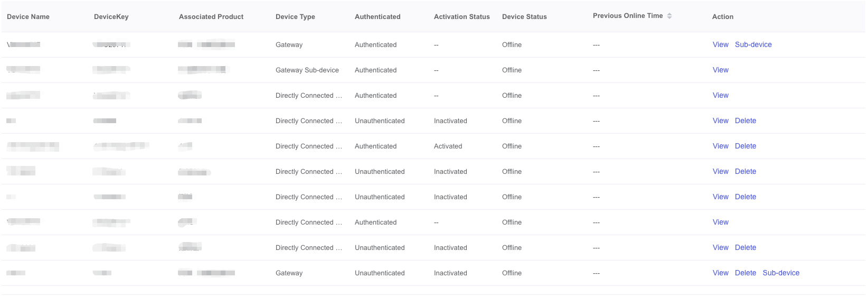Click the Previous Online Time column header
Image resolution: width=868 pixels, height=297 pixels.
pyautogui.click(x=628, y=16)
